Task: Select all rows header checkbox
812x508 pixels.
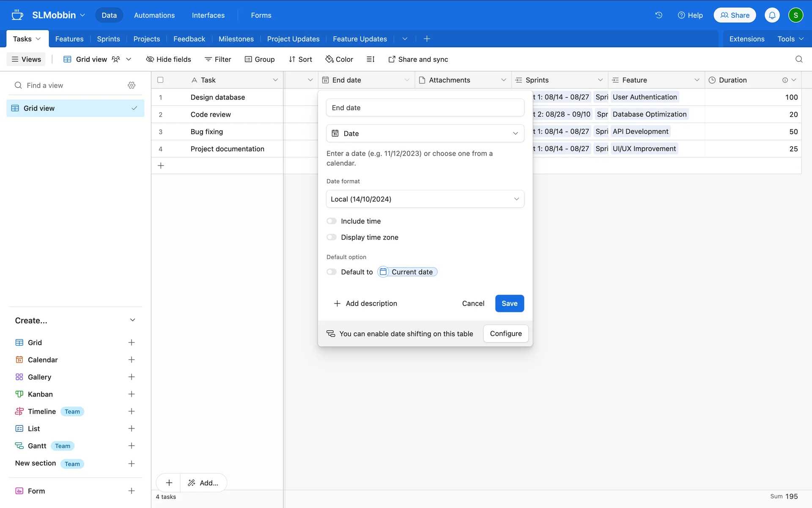Action: click(160, 80)
